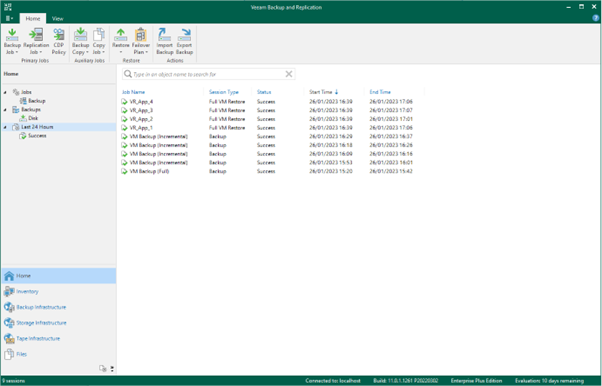This screenshot has height=386, width=602.
Task: Open the Backup Copy ribbon button
Action: tap(80, 41)
